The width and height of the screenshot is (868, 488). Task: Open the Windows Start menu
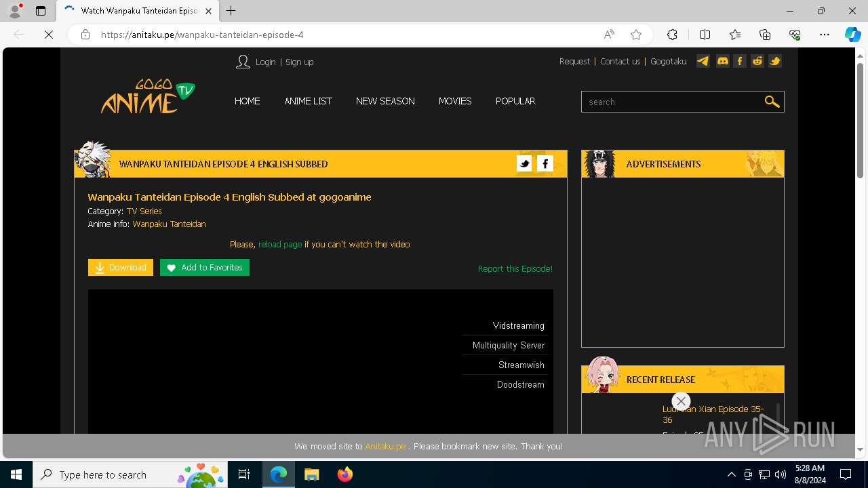[16, 474]
